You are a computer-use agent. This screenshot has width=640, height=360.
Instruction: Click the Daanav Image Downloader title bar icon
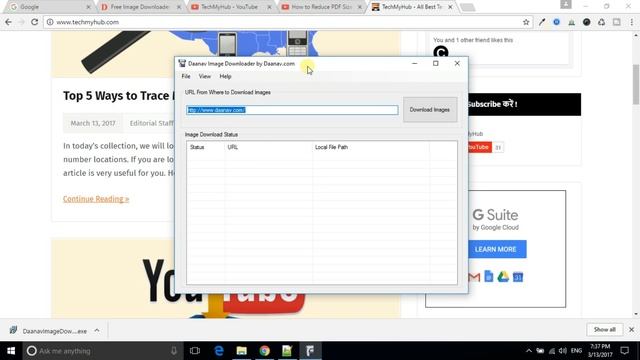(182, 63)
